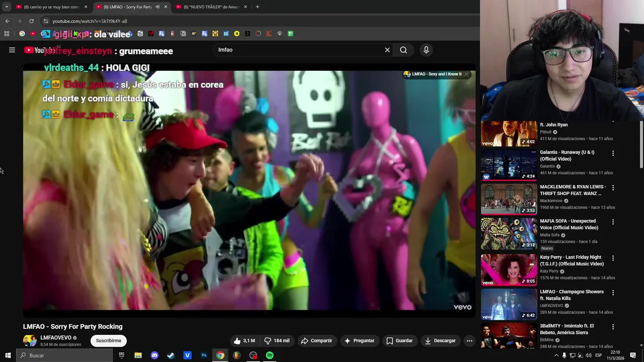644x362 pixels.
Task: Dismiss the 'Sexy and I Know It' video card
Action: pos(466,74)
